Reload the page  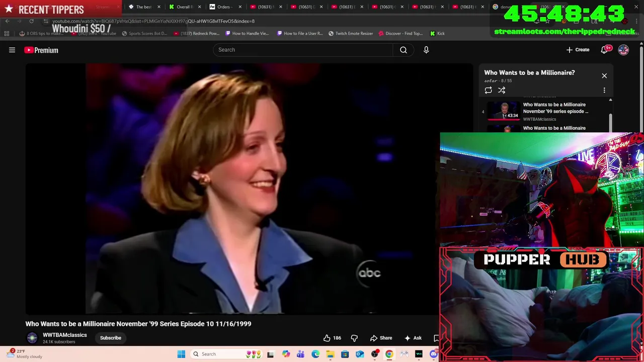[x=31, y=21]
